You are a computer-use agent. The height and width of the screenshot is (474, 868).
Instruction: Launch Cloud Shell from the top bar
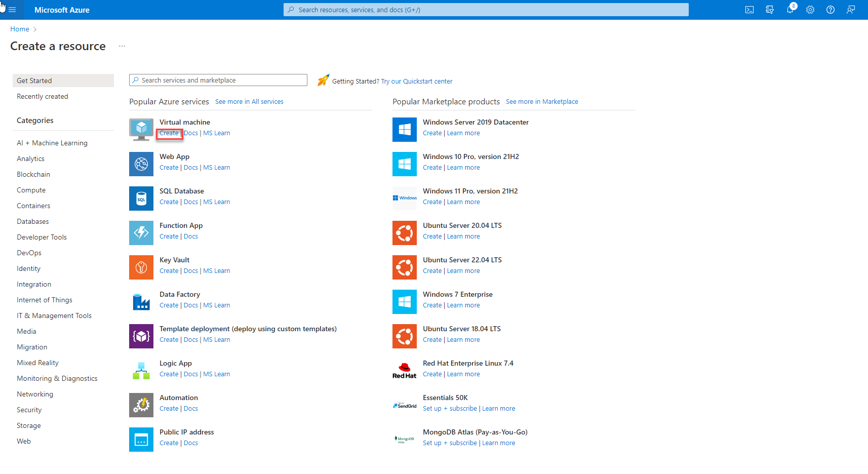point(749,10)
